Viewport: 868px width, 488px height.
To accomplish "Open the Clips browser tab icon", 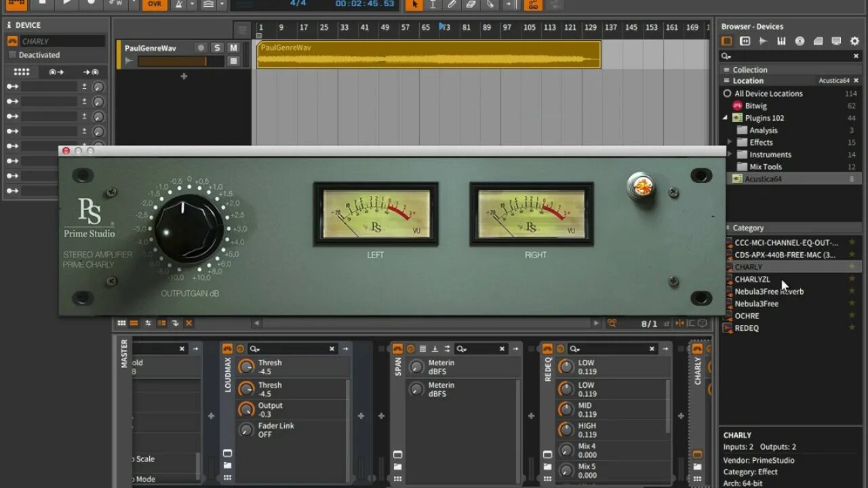I will pos(818,41).
